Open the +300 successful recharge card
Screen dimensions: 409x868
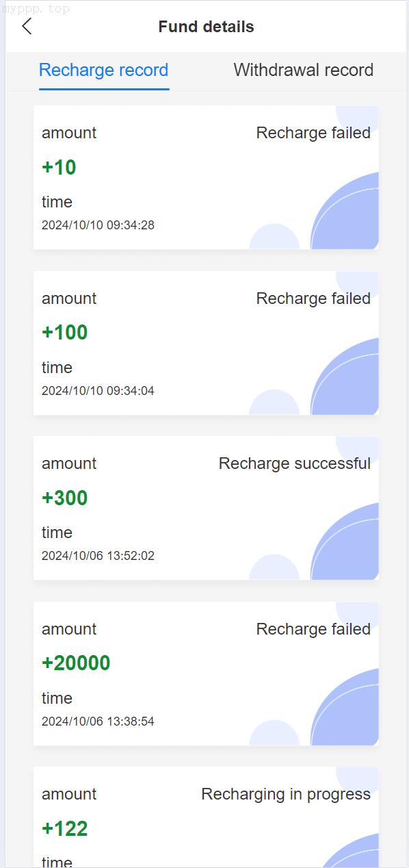click(x=206, y=508)
